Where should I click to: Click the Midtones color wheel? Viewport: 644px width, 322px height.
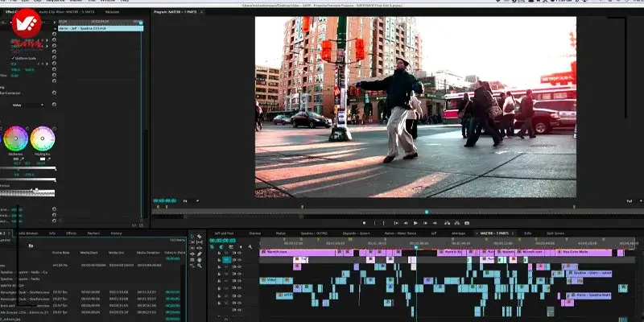[15, 138]
